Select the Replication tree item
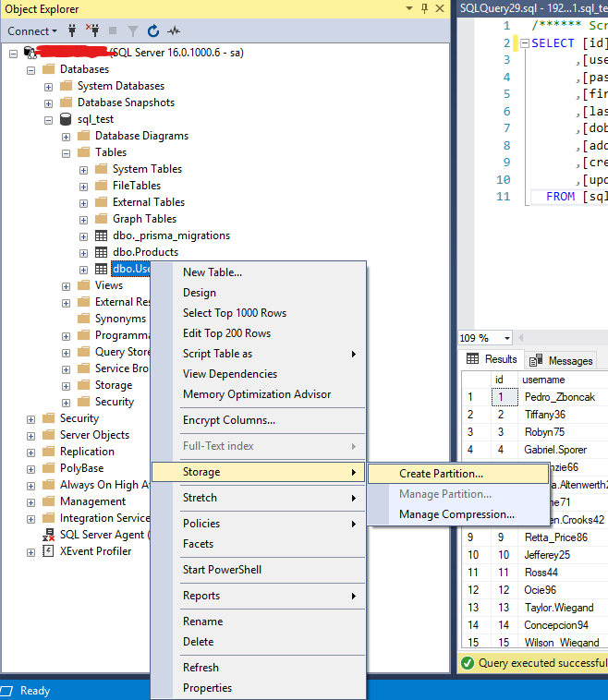The height and width of the screenshot is (700, 608). 87,452
